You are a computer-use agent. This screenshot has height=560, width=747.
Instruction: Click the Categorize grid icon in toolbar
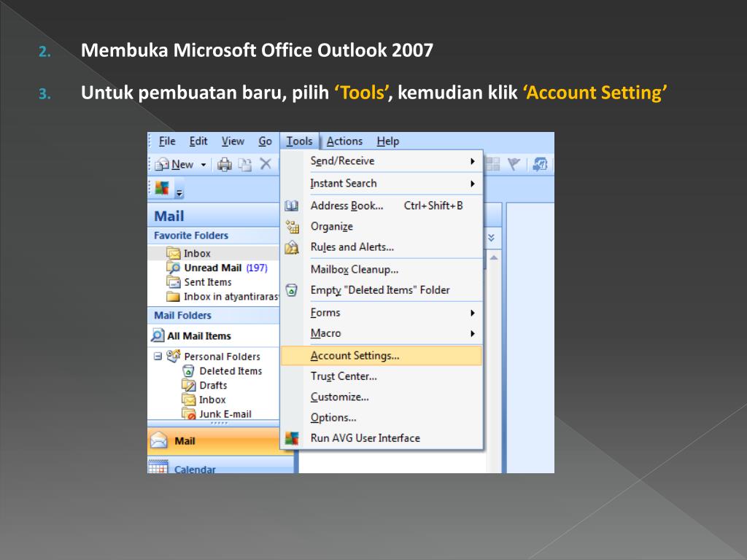492,164
